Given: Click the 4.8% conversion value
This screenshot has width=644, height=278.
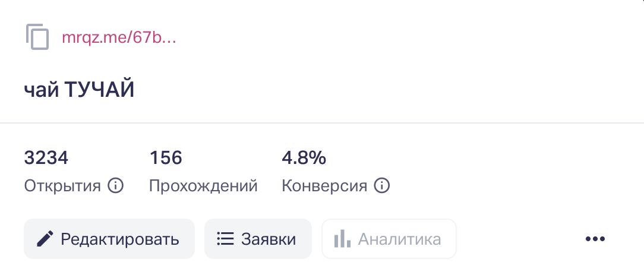Looking at the screenshot, I should (304, 158).
